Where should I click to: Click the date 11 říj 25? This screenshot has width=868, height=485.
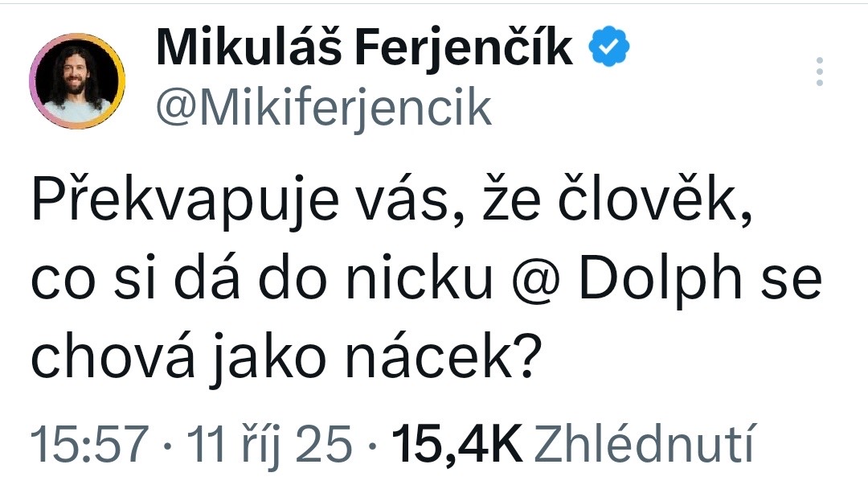click(x=269, y=442)
